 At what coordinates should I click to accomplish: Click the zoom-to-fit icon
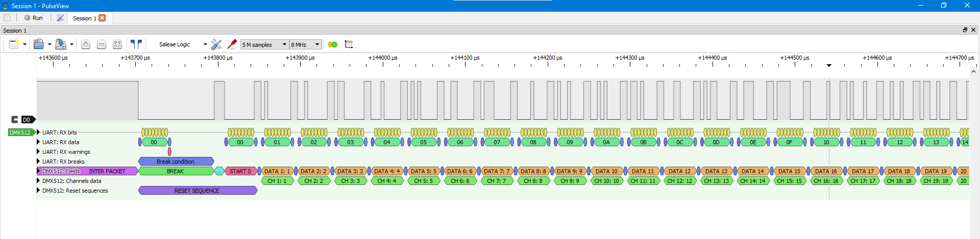point(117,44)
